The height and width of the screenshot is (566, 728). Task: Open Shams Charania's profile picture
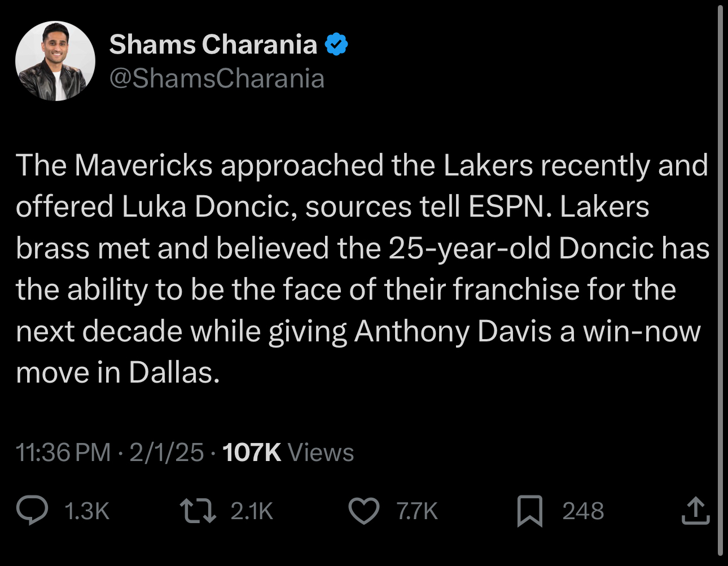coord(55,61)
